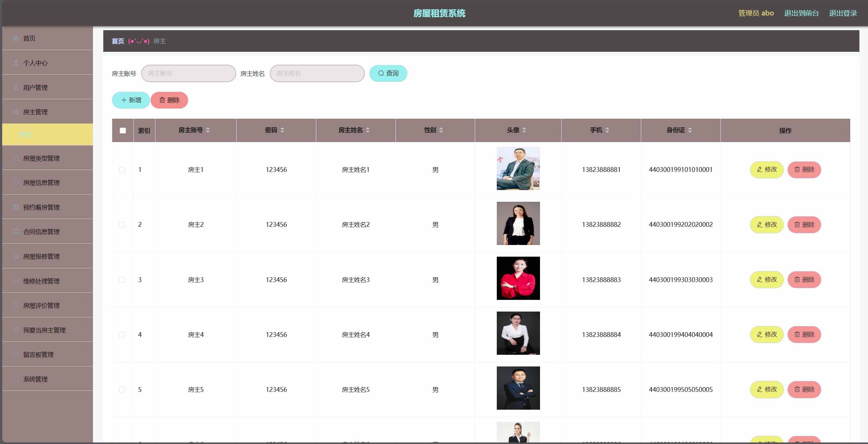Click the grid icon beside 合同信息管理

pyautogui.click(x=16, y=232)
